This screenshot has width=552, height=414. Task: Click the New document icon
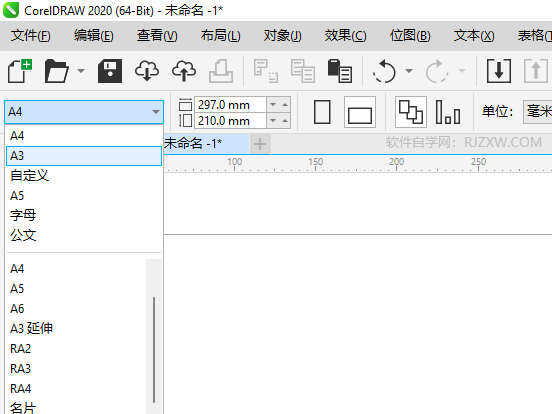pos(20,71)
